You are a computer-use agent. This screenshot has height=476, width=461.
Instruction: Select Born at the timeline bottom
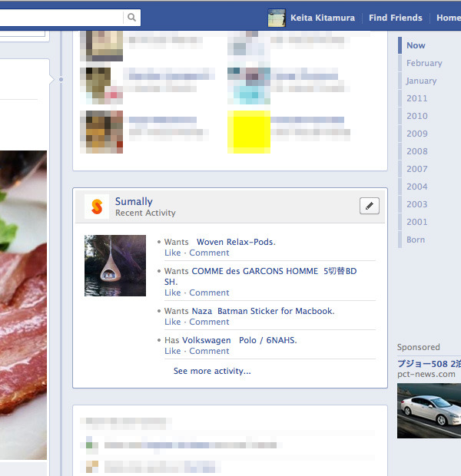click(x=416, y=240)
